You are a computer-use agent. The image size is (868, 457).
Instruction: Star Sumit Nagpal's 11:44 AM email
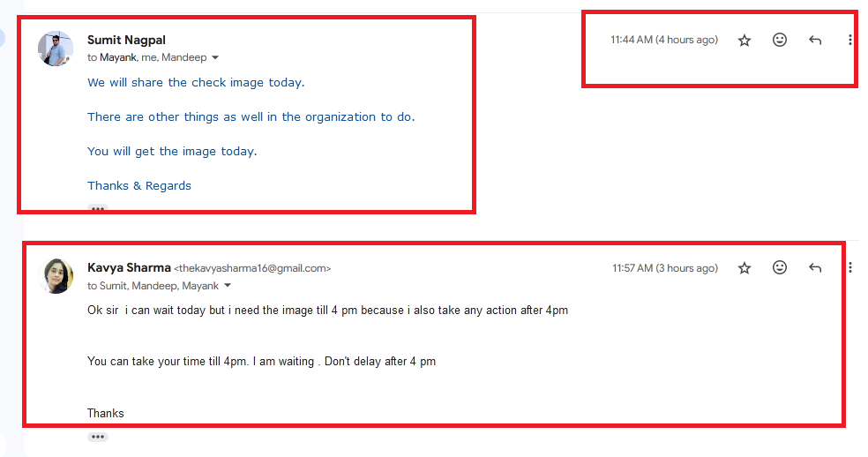[745, 40]
